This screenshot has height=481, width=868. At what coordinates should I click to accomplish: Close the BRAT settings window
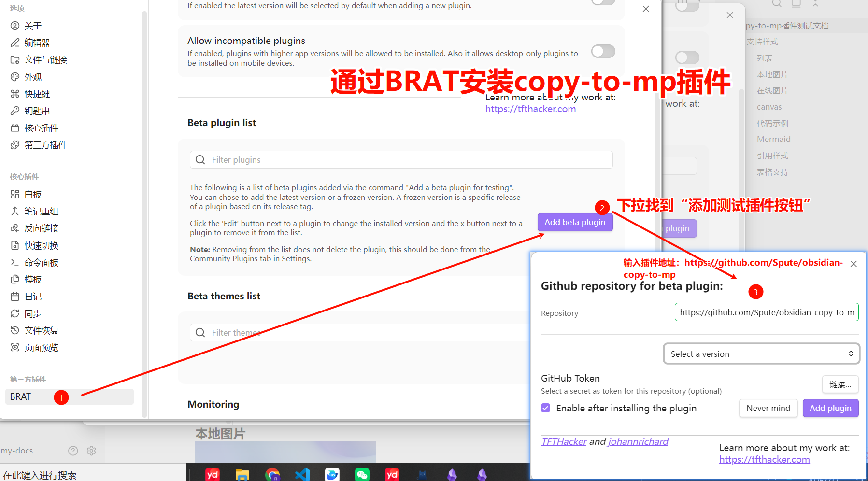pos(646,9)
